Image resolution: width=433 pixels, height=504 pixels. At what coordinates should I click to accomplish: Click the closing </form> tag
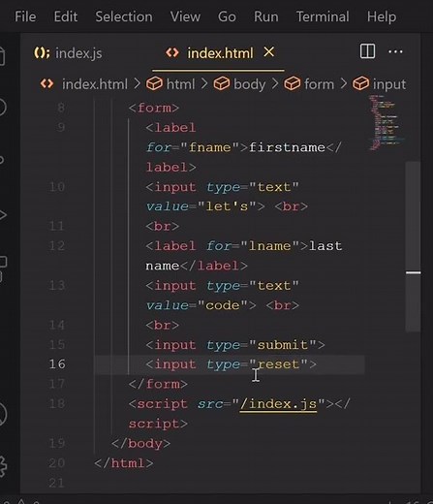pos(158,384)
